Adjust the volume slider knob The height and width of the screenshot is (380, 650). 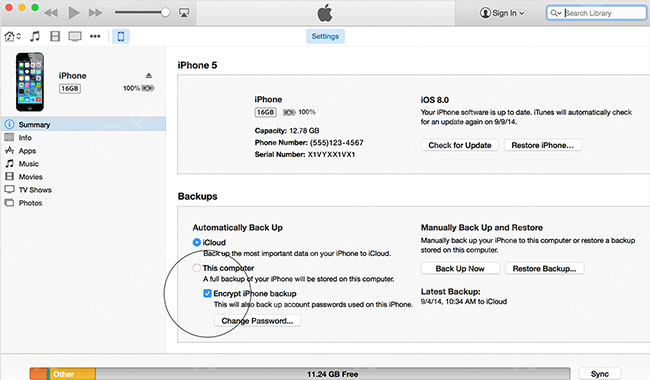pyautogui.click(x=165, y=12)
